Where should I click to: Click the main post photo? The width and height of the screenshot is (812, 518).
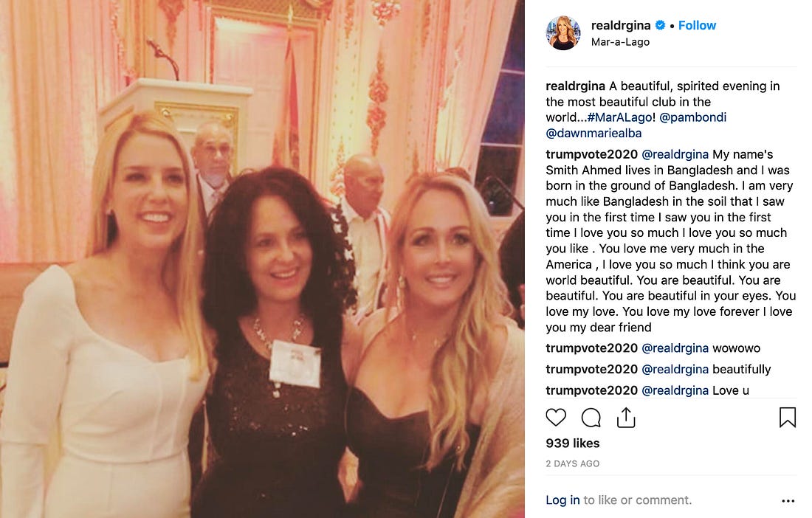coord(262,259)
